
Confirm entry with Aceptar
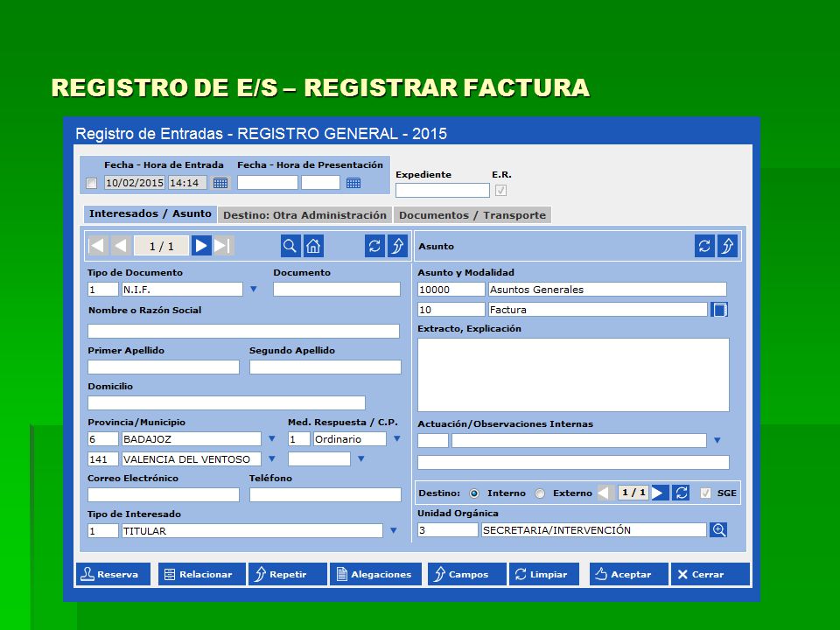coord(629,574)
